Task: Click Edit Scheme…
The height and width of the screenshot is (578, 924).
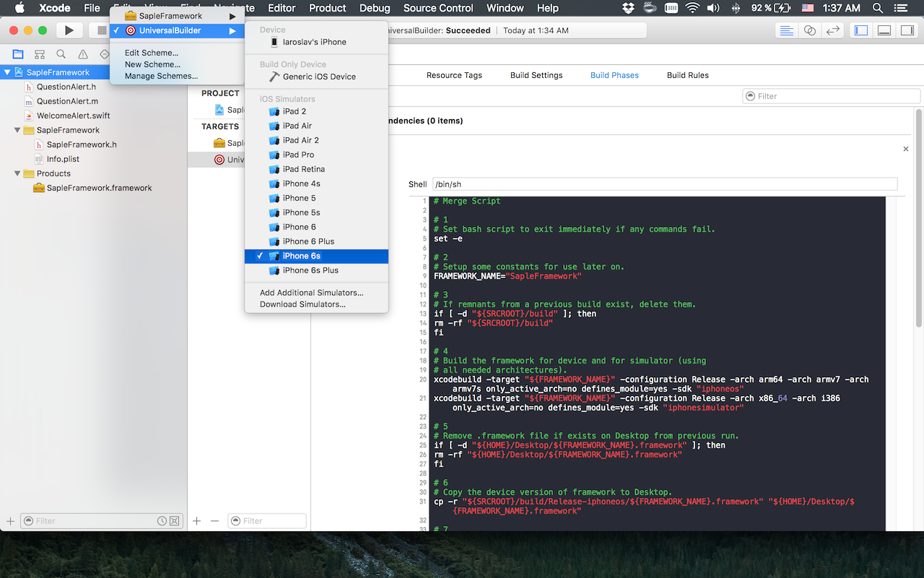Action: 177,53
